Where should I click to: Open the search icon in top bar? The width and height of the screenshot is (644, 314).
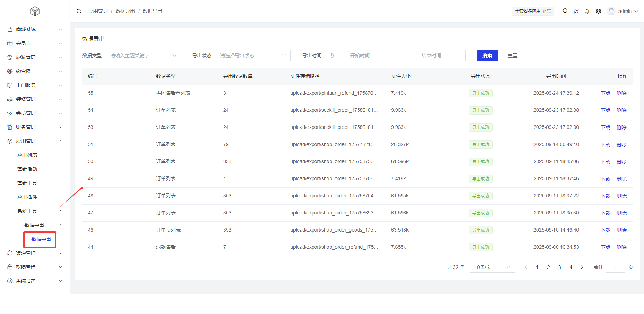[x=565, y=11]
